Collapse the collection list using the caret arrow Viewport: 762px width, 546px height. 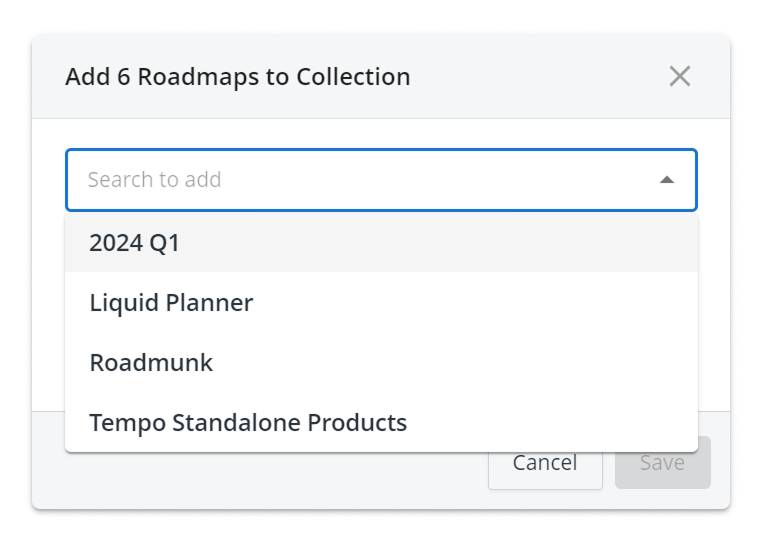point(667,180)
